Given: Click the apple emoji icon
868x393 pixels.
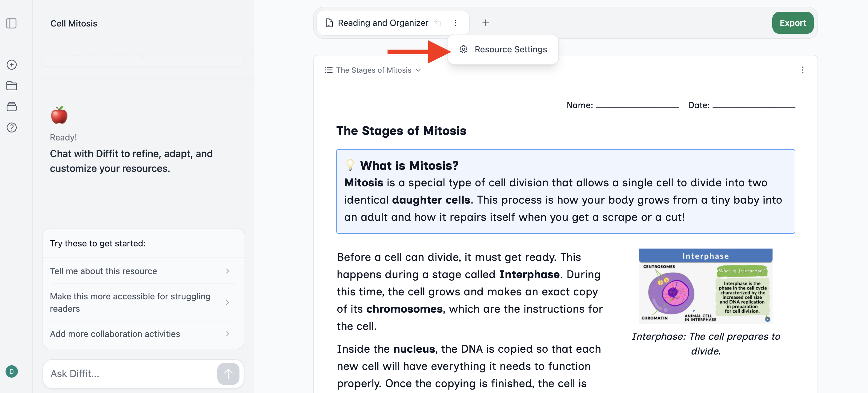Looking at the screenshot, I should coord(59,115).
